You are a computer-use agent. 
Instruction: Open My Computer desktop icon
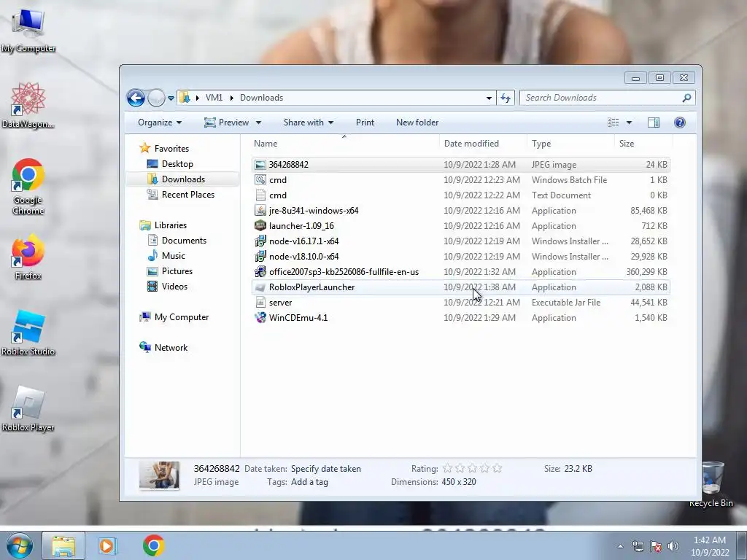click(28, 31)
